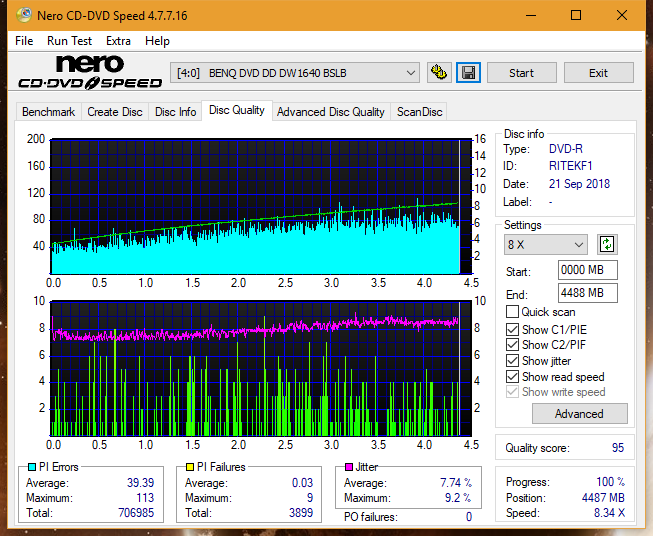Select the Disc Quality tab

tap(237, 110)
